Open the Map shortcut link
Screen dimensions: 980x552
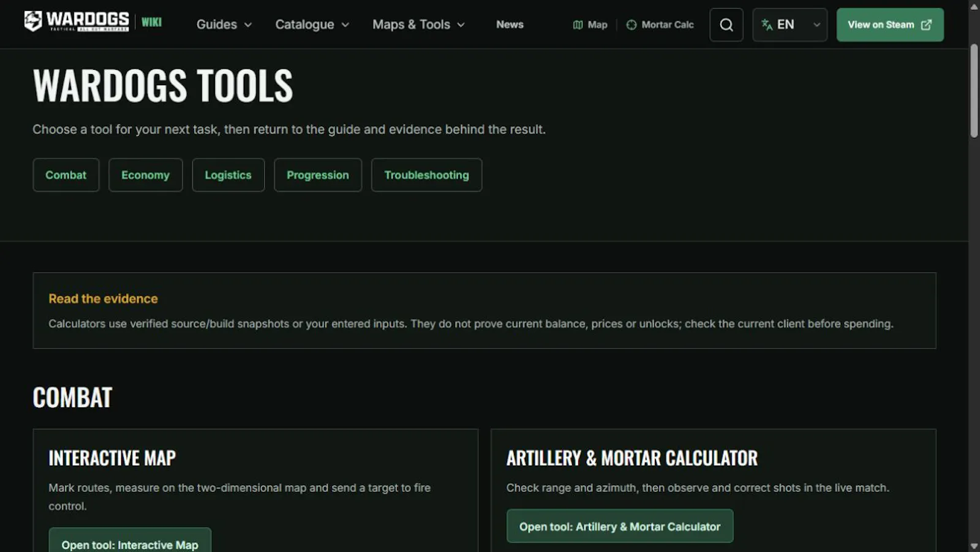(590, 25)
